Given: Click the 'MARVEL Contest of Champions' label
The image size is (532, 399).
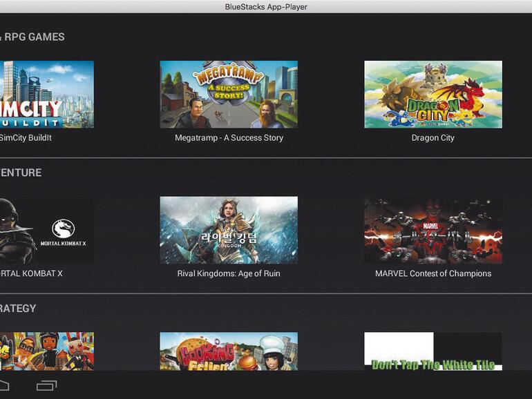Looking at the screenshot, I should (433, 273).
